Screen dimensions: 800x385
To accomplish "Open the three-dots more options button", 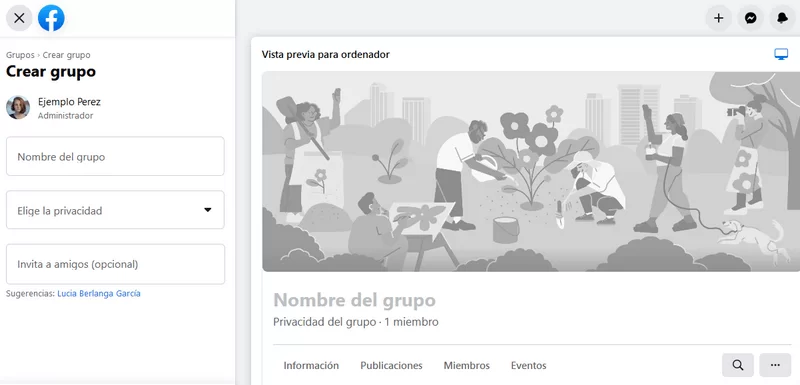I will pos(776,365).
